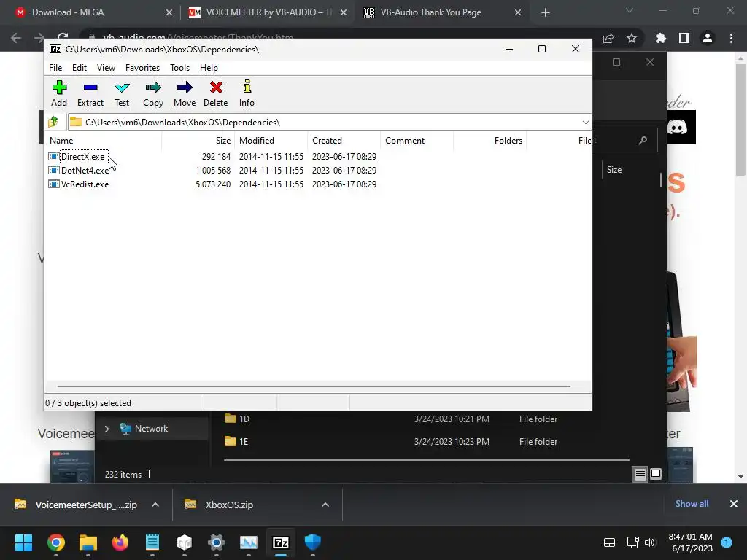Open Windows Security shield in taskbar
This screenshot has width=747, height=560.
coord(312,542)
